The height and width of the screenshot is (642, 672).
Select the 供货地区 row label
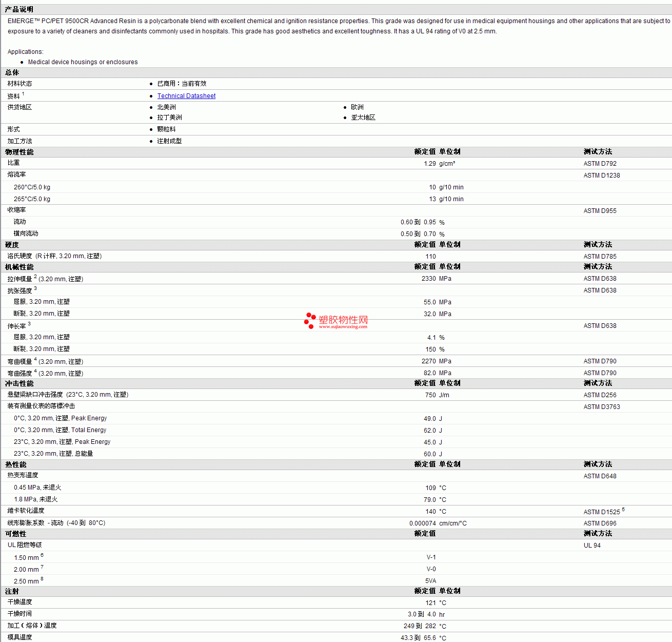click(x=19, y=107)
